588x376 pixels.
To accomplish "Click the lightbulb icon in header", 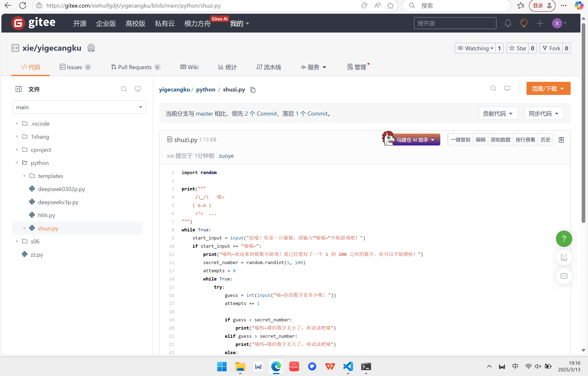I will pos(523,24).
